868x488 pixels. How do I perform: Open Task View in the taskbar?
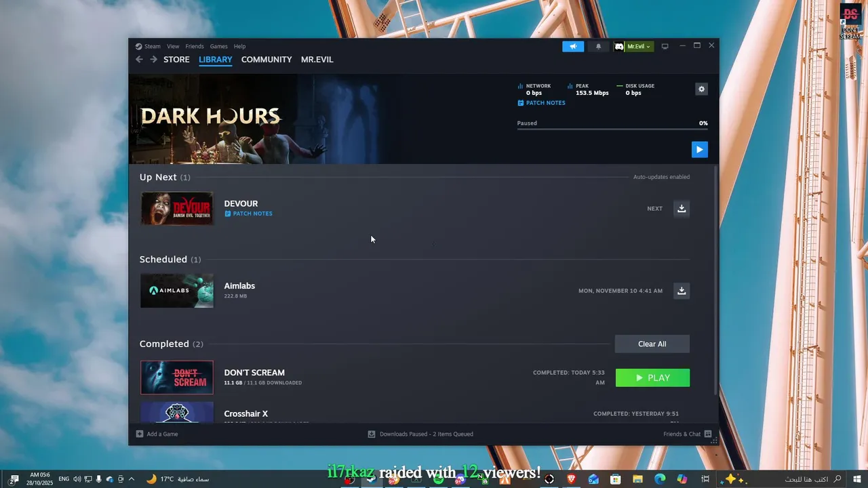(705, 479)
